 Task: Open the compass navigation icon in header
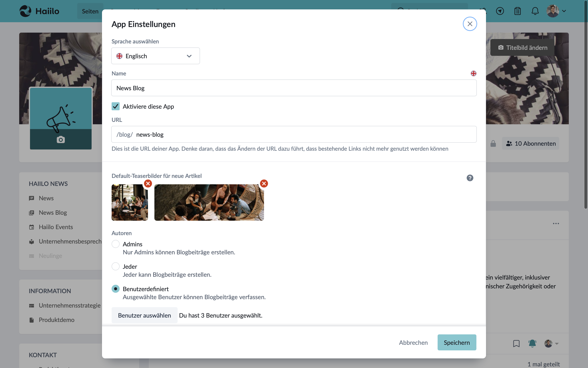pyautogui.click(x=500, y=11)
